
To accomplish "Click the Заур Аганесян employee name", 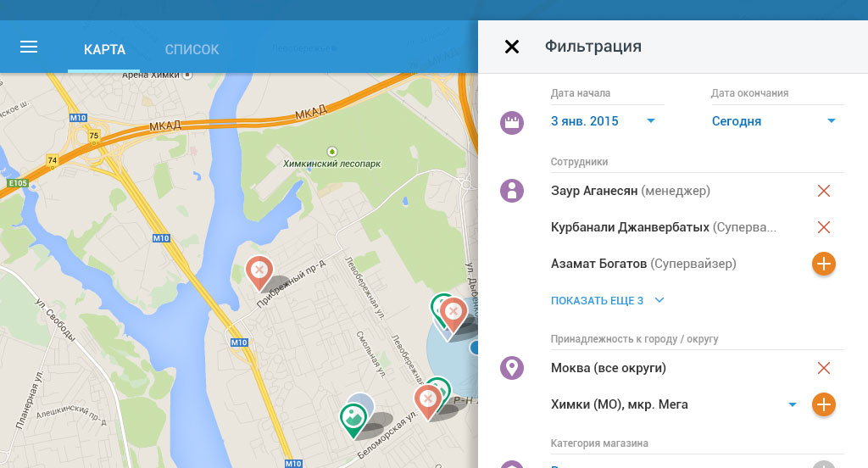I will pos(594,191).
